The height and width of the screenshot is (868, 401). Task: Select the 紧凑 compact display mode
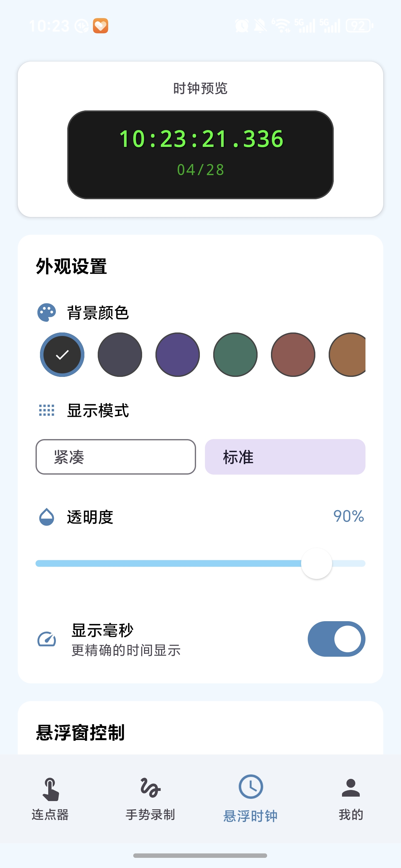pos(115,457)
